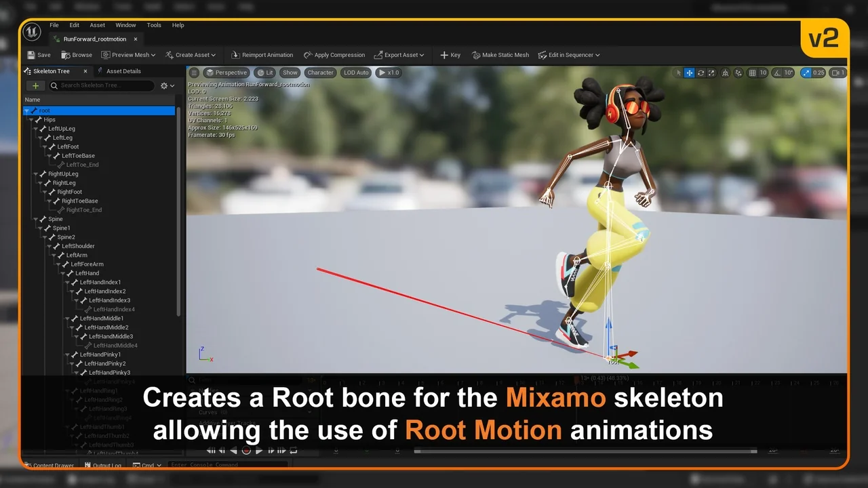This screenshot has width=868, height=488.
Task: Click Browse to locate the asset
Action: [x=77, y=55]
